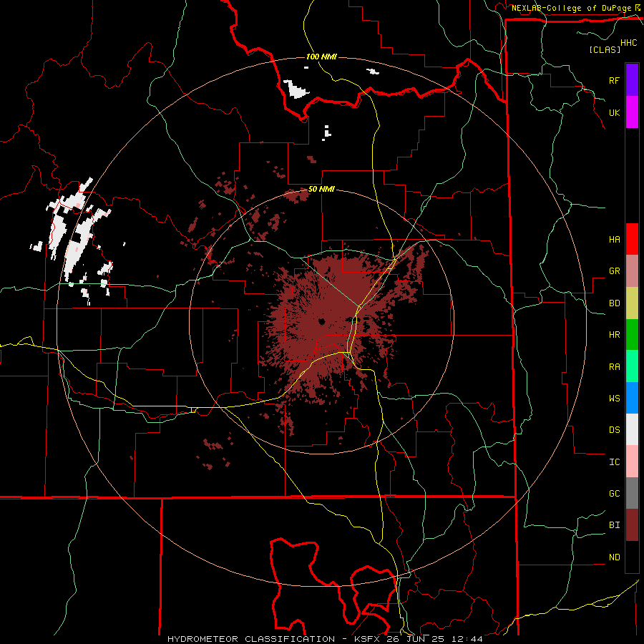
Task: Click the RF purple legend swatch
Action: point(632,80)
